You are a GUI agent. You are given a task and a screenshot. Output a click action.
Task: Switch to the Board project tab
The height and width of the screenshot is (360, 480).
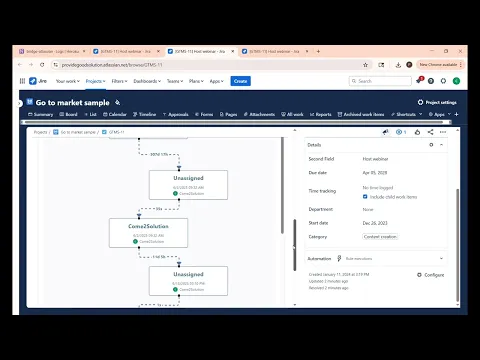pyautogui.click(x=68, y=114)
